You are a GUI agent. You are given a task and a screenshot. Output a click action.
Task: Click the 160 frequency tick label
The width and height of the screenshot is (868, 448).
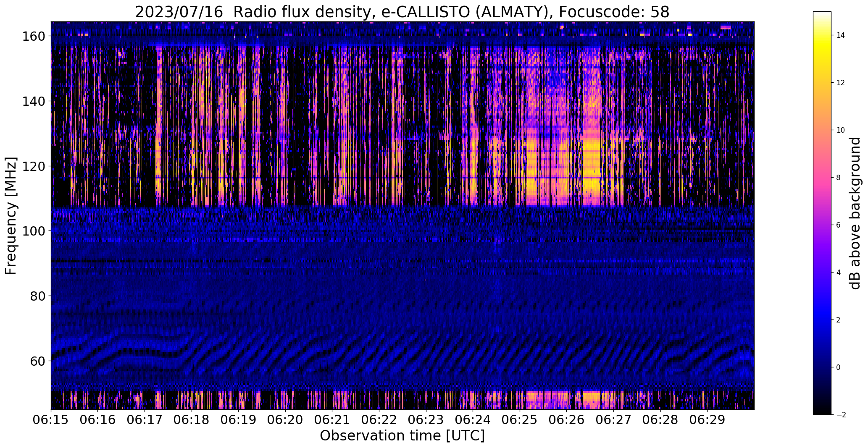click(x=33, y=37)
